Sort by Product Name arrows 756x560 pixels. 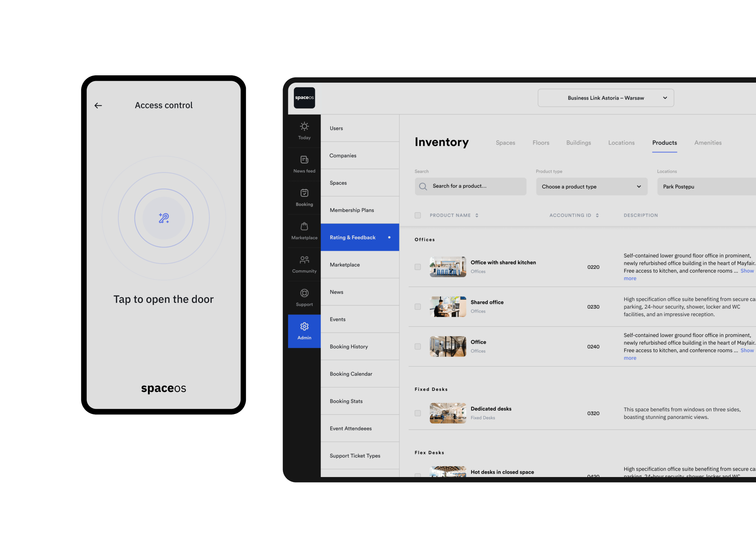477,215
